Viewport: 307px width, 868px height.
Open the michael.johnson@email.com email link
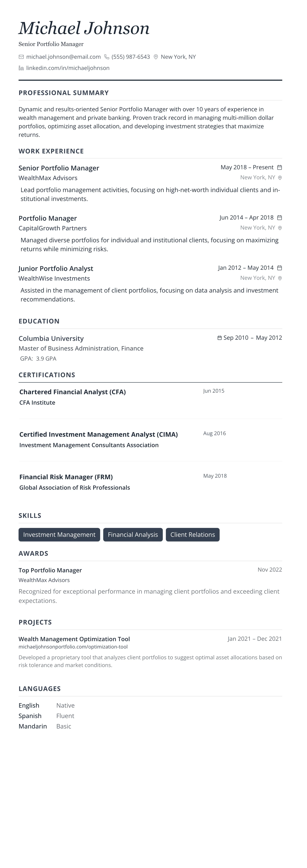pos(63,57)
